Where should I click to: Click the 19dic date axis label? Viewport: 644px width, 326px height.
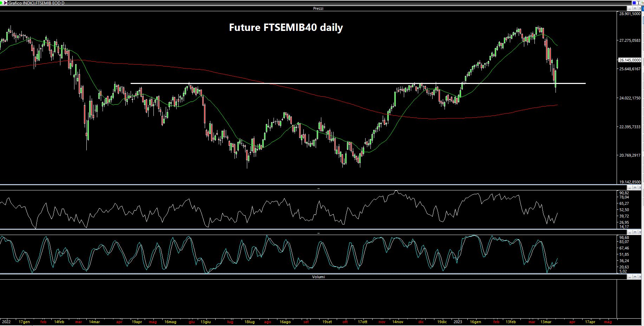[442, 322]
